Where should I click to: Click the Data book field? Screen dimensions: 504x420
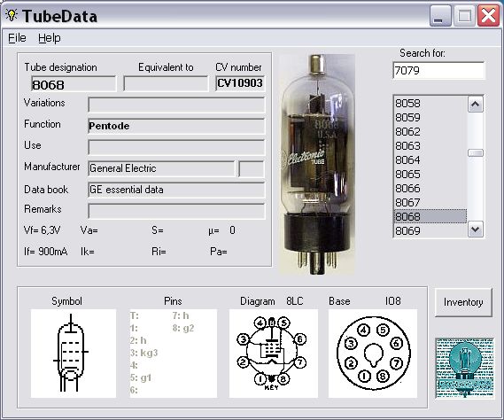pyautogui.click(x=176, y=190)
